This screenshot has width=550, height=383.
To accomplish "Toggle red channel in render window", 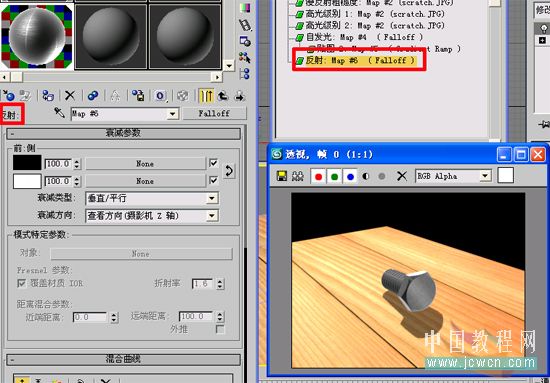I will 318,176.
